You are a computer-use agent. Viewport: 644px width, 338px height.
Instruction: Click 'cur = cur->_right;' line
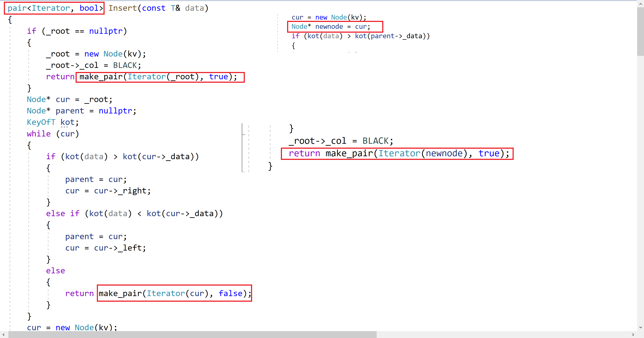click(x=108, y=191)
